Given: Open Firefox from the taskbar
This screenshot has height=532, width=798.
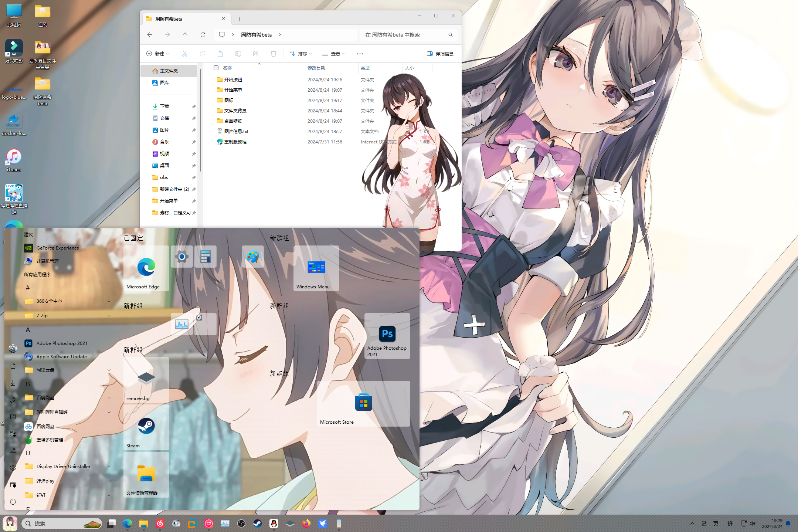Looking at the screenshot, I should coord(306,523).
